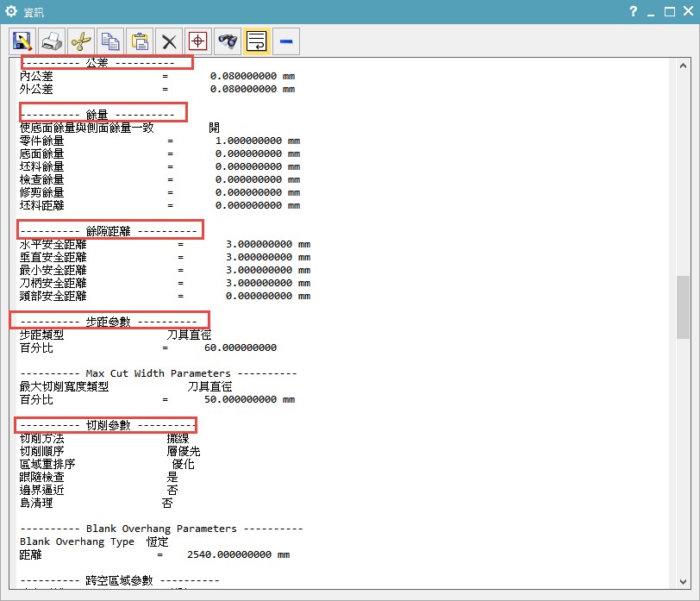Click the 底面餘量 label
Screen dimensions: 700x601
tap(42, 153)
